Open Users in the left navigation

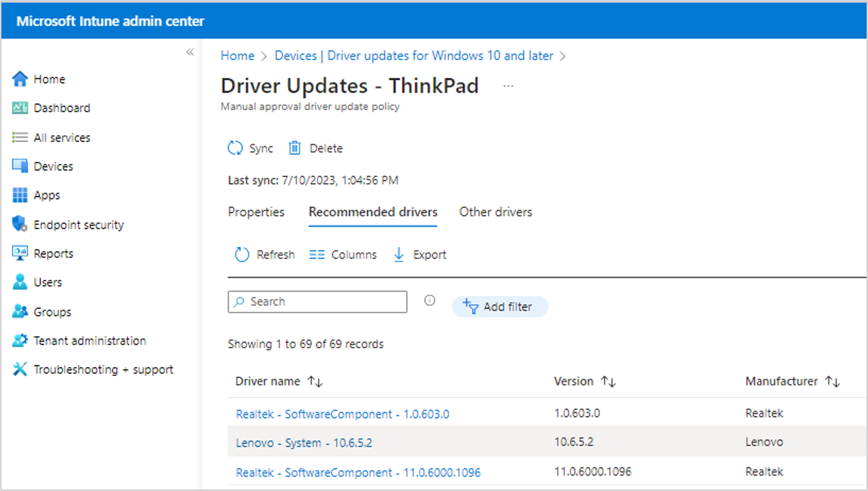point(48,282)
